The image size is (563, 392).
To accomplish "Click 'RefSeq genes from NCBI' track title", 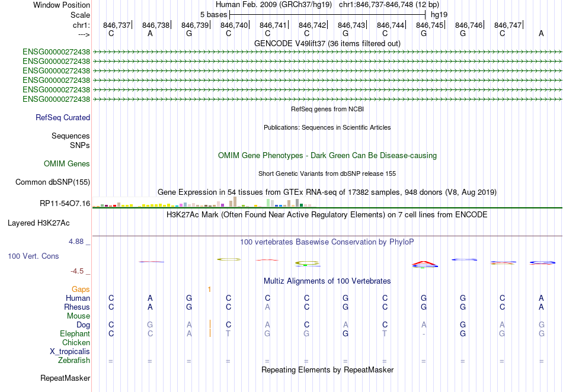I will tap(327, 109).
